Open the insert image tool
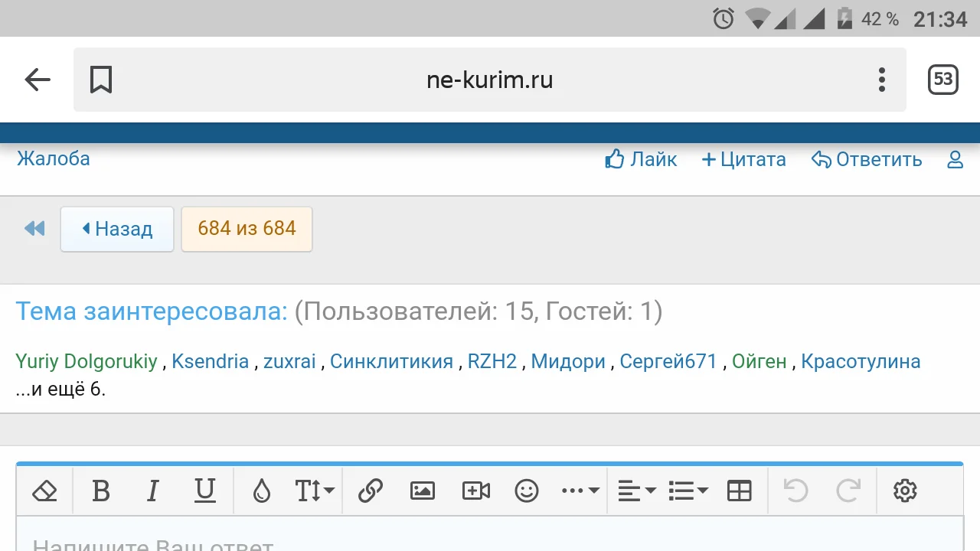This screenshot has height=551, width=980. (423, 491)
